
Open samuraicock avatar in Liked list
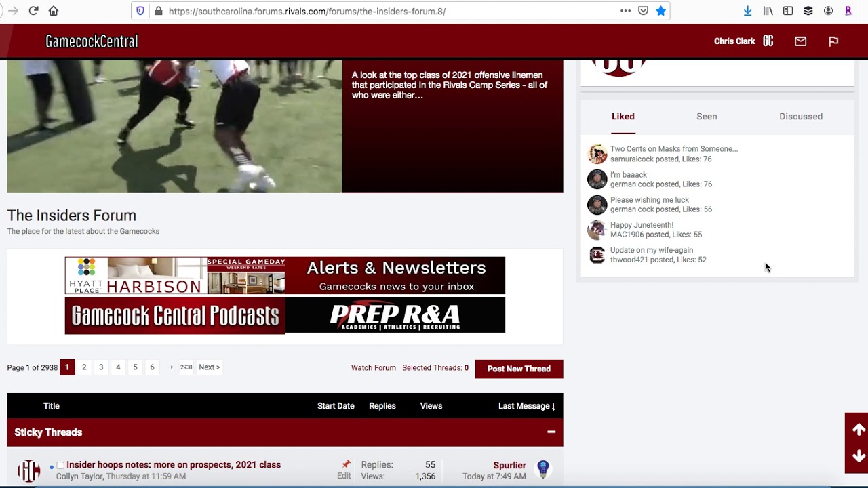597,154
